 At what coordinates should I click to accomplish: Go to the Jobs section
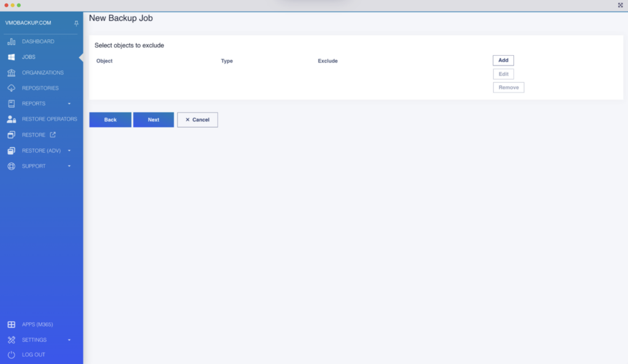coord(28,57)
